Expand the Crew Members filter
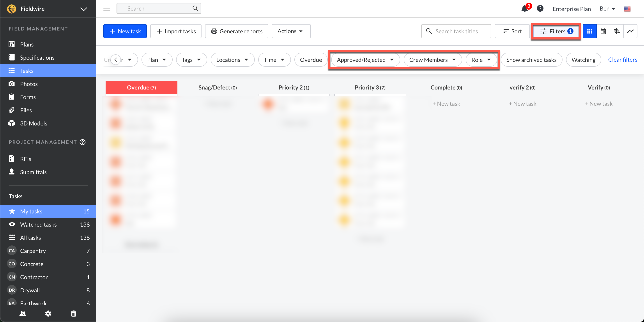The width and height of the screenshot is (644, 322). [x=433, y=60]
